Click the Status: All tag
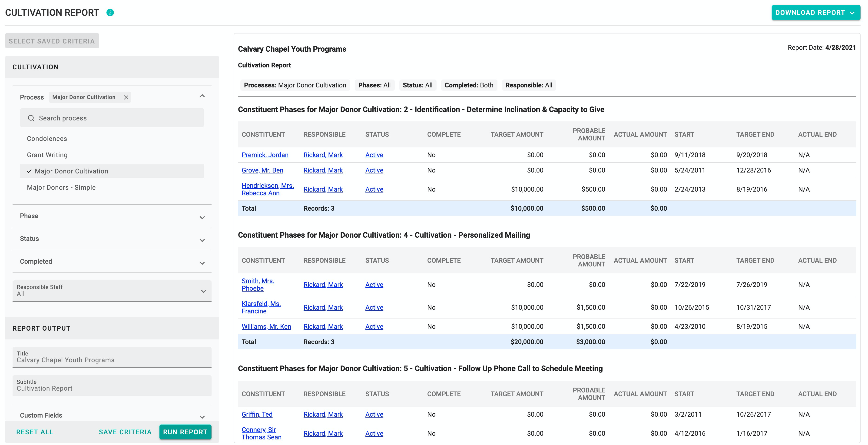This screenshot has width=868, height=445. [x=417, y=85]
